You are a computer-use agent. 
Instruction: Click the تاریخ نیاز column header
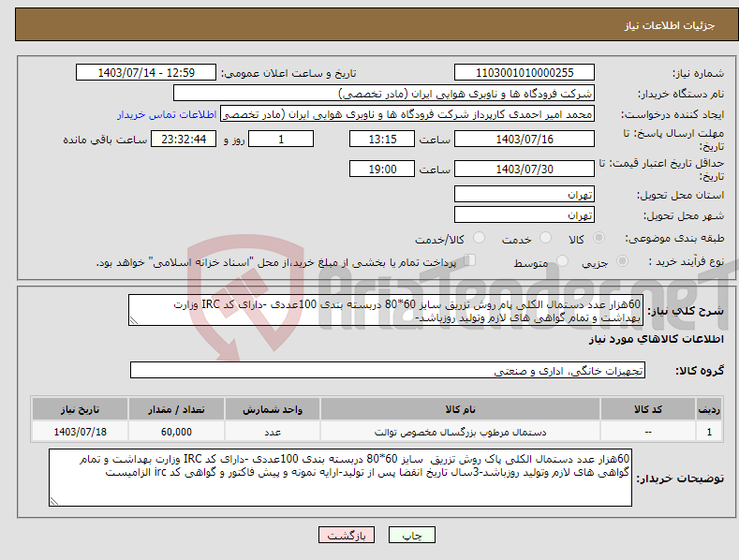tap(81, 409)
